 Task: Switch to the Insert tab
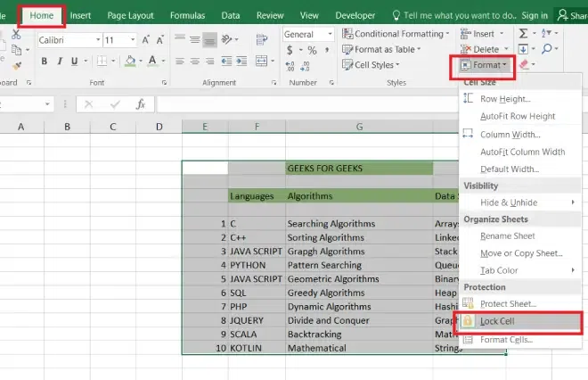[80, 15]
